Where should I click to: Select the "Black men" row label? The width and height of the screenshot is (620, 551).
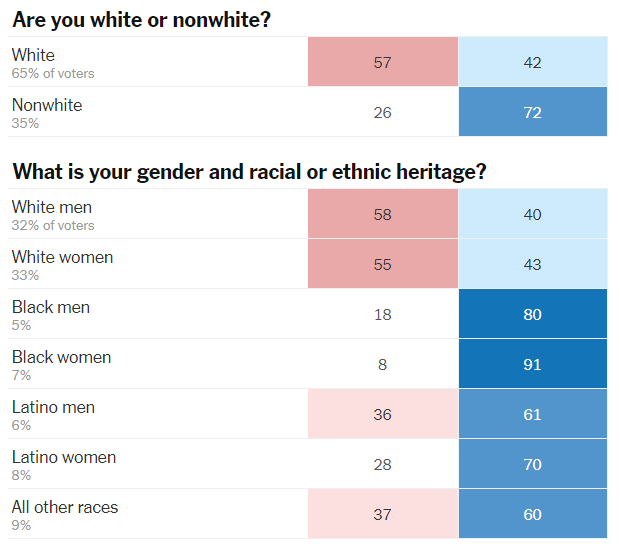point(51,307)
